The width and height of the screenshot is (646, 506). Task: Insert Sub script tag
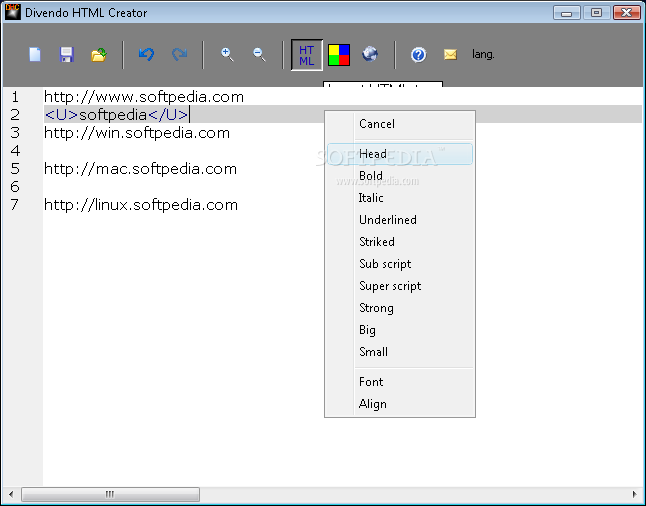(x=400, y=264)
